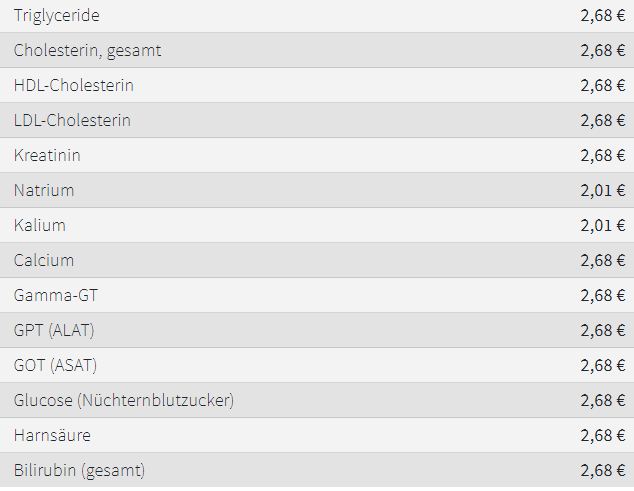Viewport: 634px width, 491px height.
Task: Click the 2,01 € price for Kalium
Action: (x=602, y=226)
